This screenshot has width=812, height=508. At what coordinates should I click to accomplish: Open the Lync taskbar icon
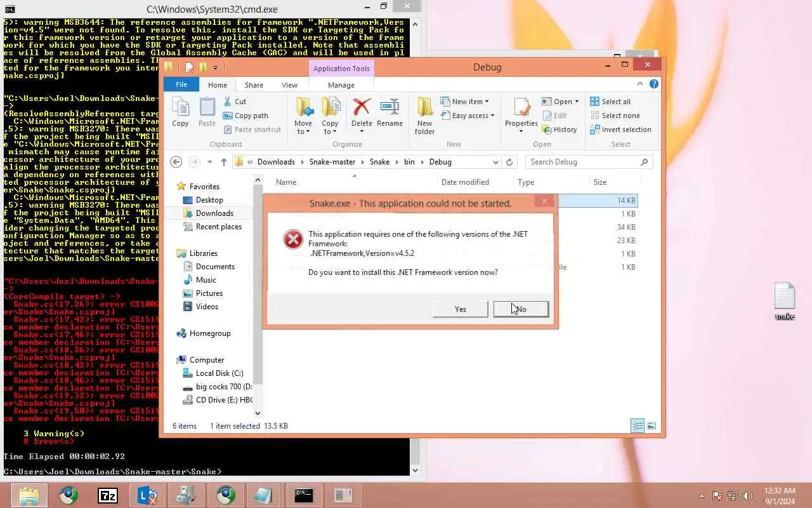pos(147,495)
